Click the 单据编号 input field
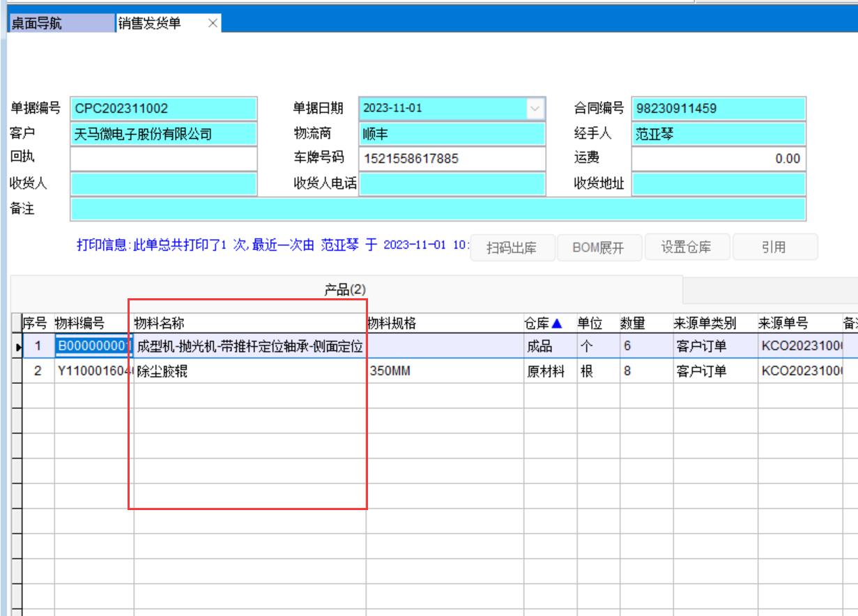This screenshot has width=858, height=616. click(x=164, y=109)
